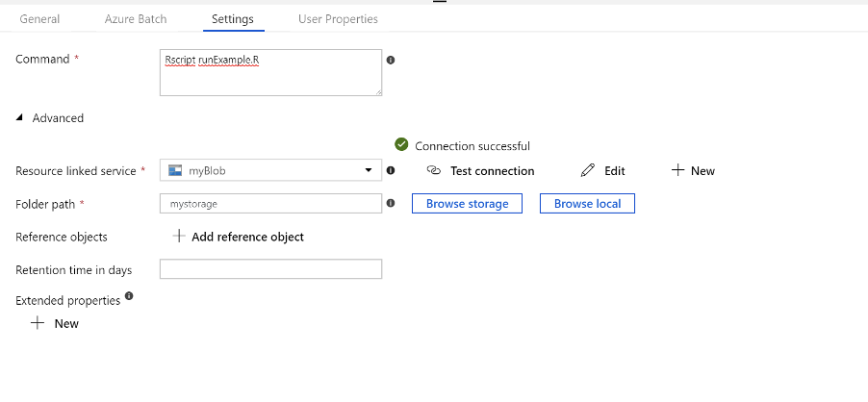Open the User Properties tab
The height and width of the screenshot is (402, 868).
338,19
